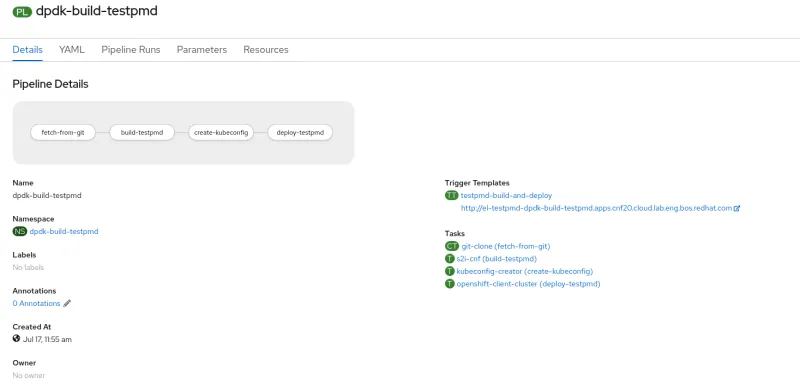Select the fetch-from-git node in pipeline graph
The image size is (800, 390).
(x=63, y=133)
